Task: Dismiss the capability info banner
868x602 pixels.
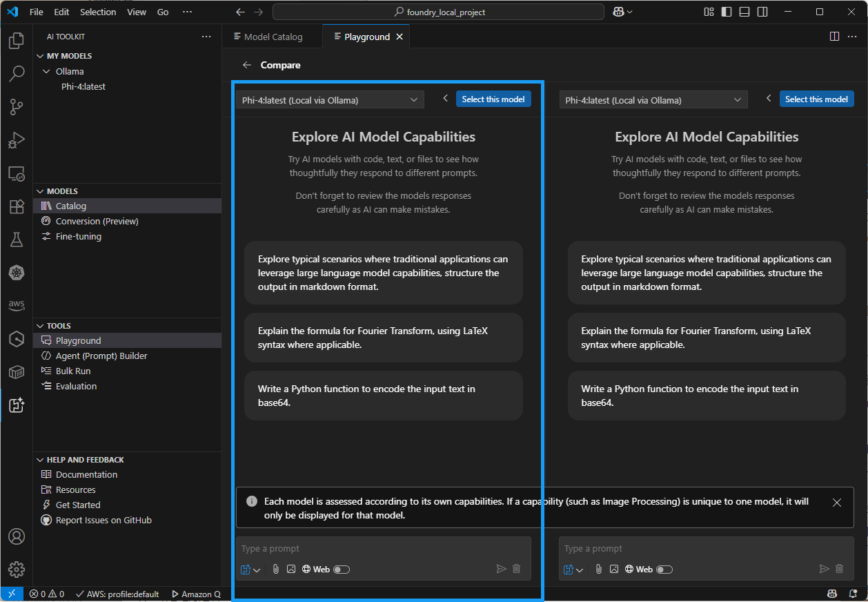Action: pyautogui.click(x=837, y=503)
